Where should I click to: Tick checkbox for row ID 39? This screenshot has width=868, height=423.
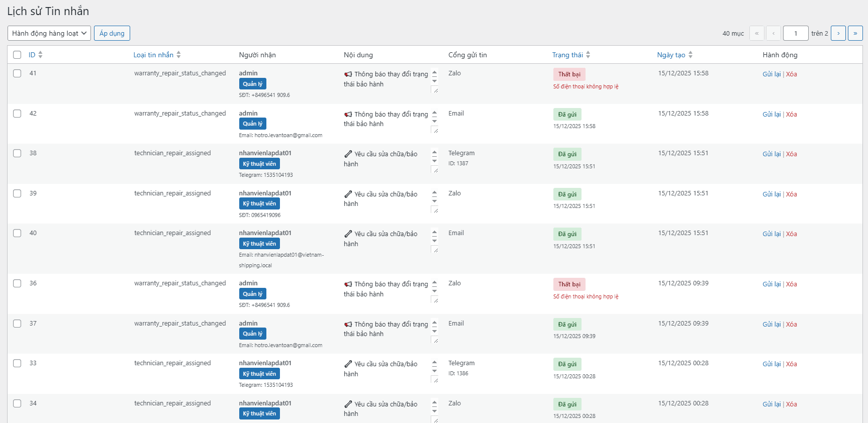(x=17, y=193)
